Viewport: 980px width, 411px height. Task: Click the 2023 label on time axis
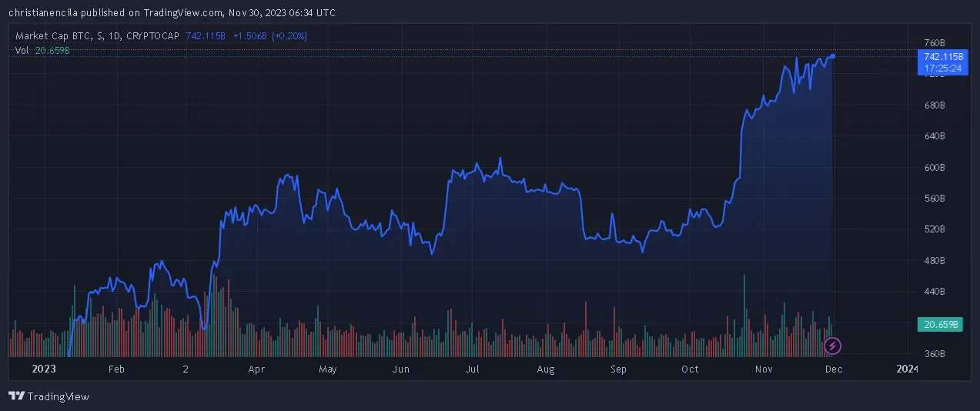click(43, 369)
